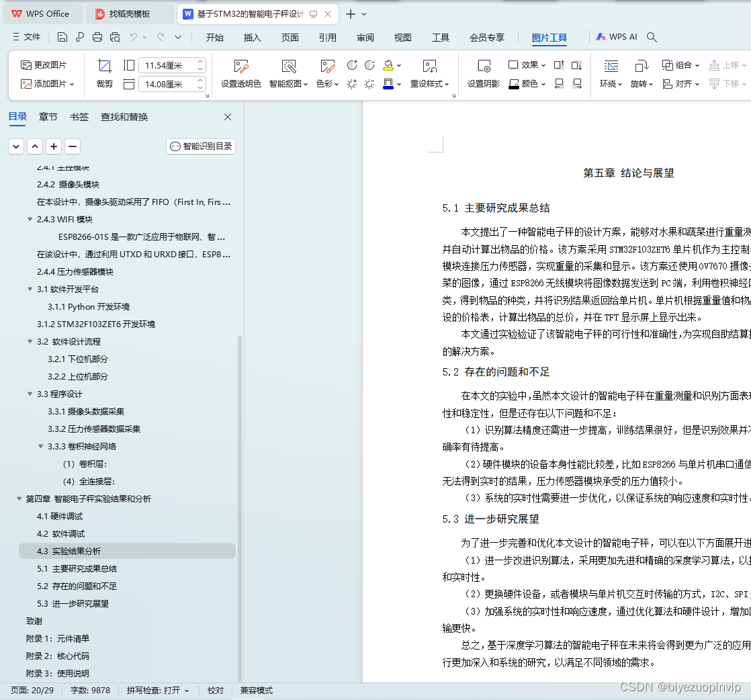Select the yellow fill color bucket swatch
This screenshot has width=751, height=700.
coord(388,64)
